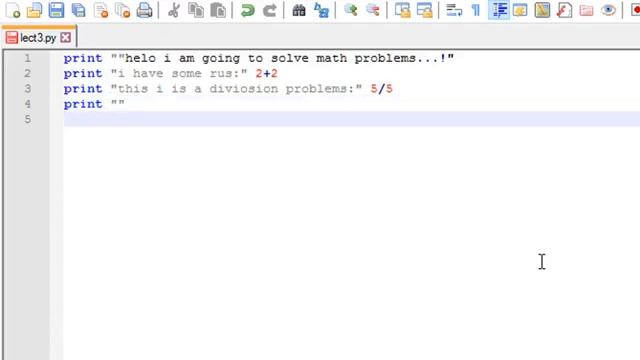Synchronize horizontal scrolling icon
The image size is (640, 360).
(424, 10)
